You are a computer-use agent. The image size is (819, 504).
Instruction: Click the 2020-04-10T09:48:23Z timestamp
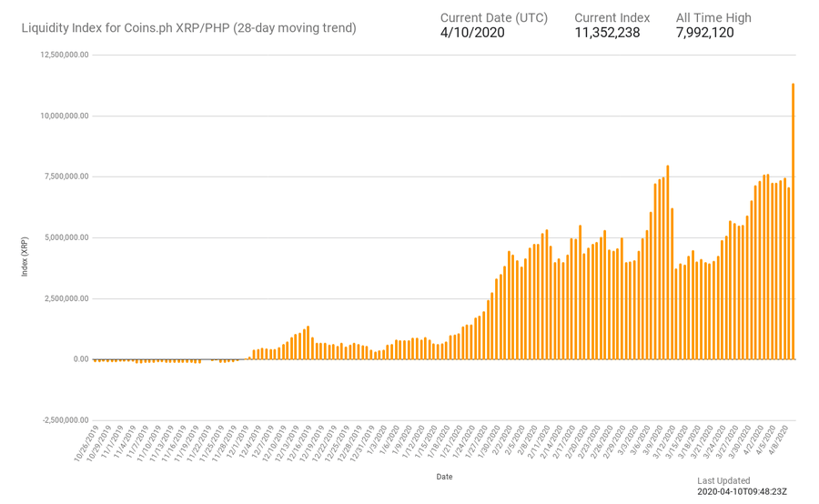pyautogui.click(x=742, y=492)
